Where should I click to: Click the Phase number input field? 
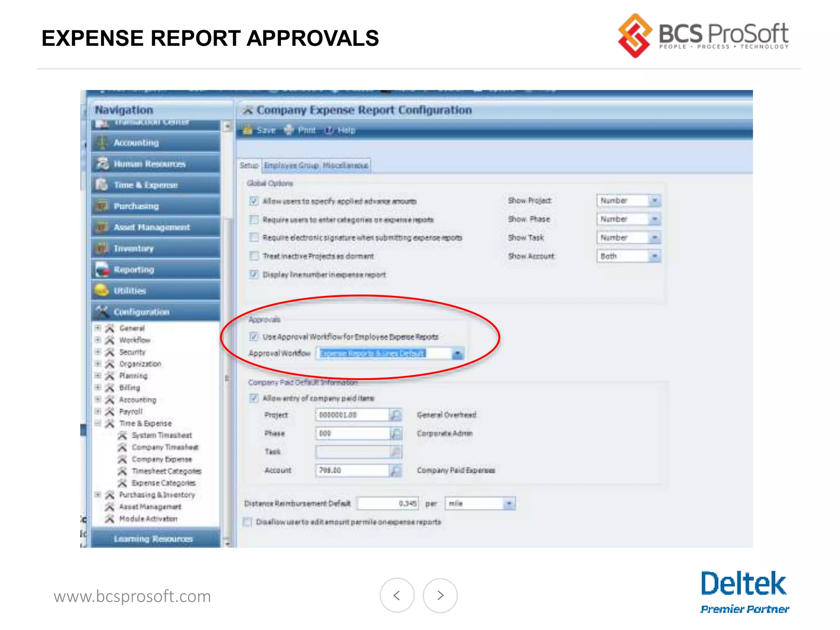[x=352, y=434]
